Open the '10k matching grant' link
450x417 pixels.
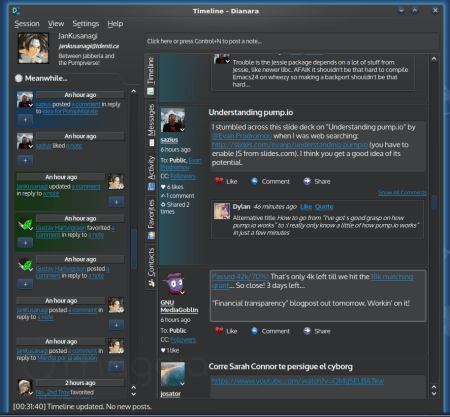pyautogui.click(x=392, y=277)
